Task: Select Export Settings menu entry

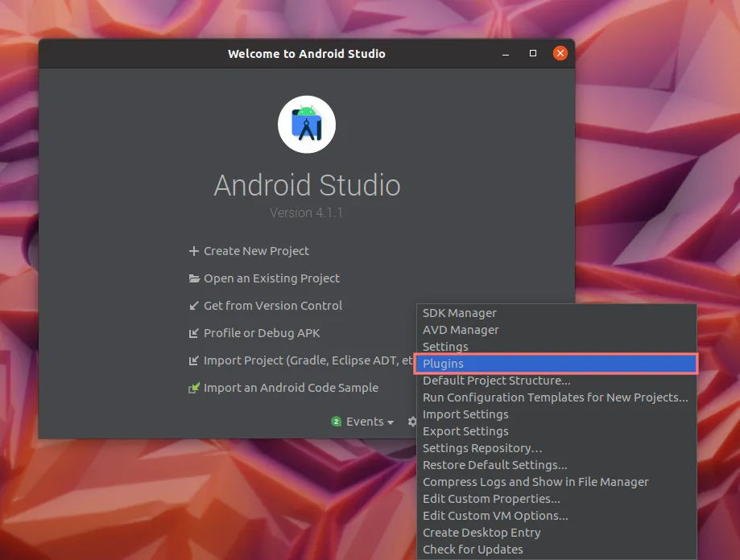Action: tap(556, 431)
